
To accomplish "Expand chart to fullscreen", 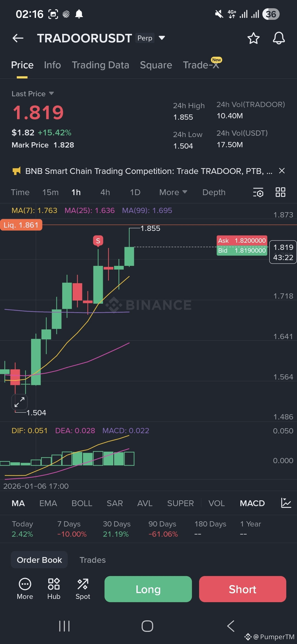I will [20, 402].
